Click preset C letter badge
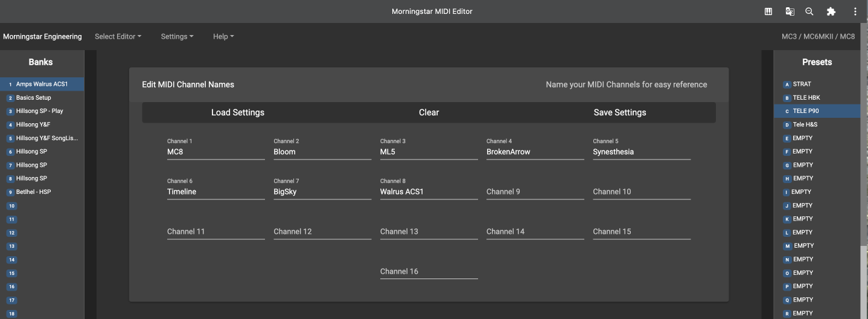The image size is (868, 319). 787,111
